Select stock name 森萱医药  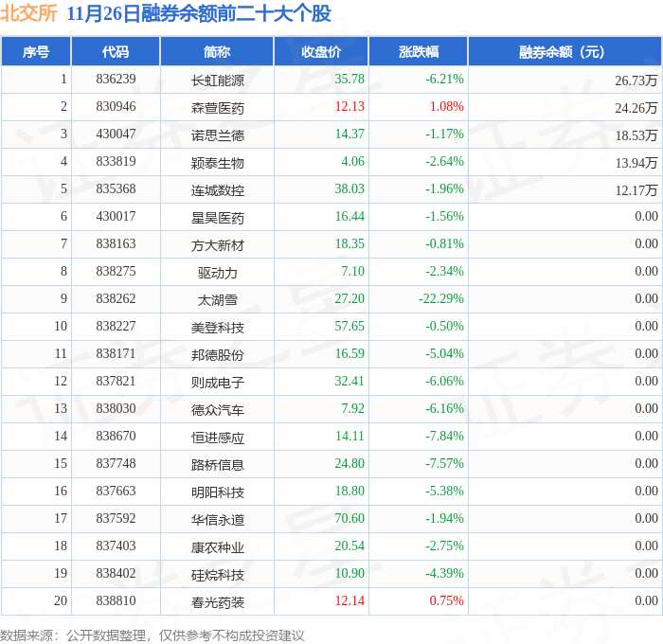[217, 107]
